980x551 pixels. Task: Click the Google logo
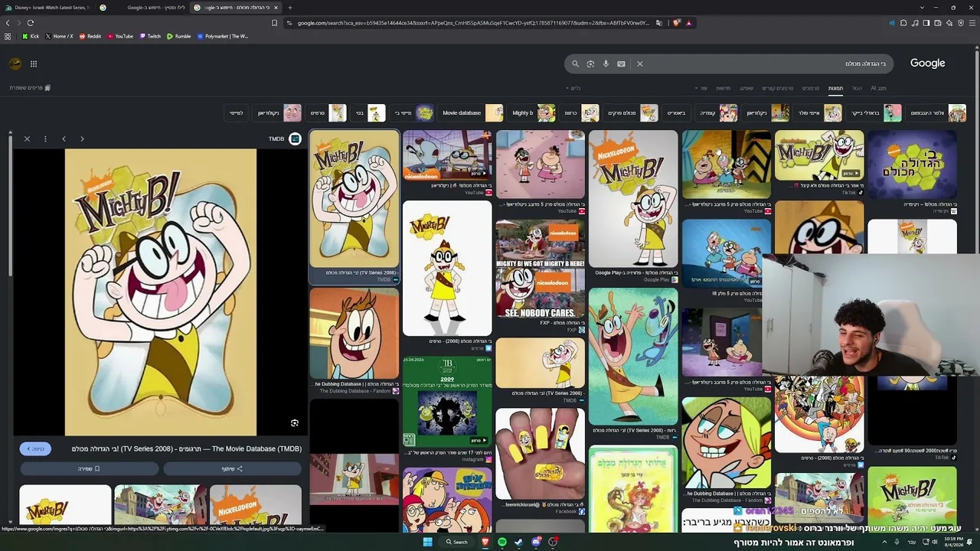tap(927, 64)
